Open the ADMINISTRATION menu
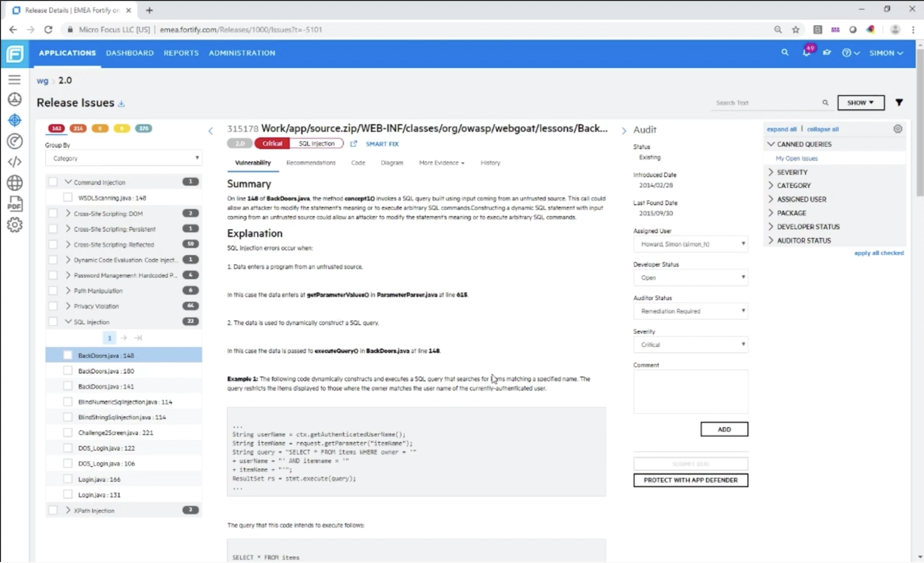924x563 pixels. click(242, 53)
